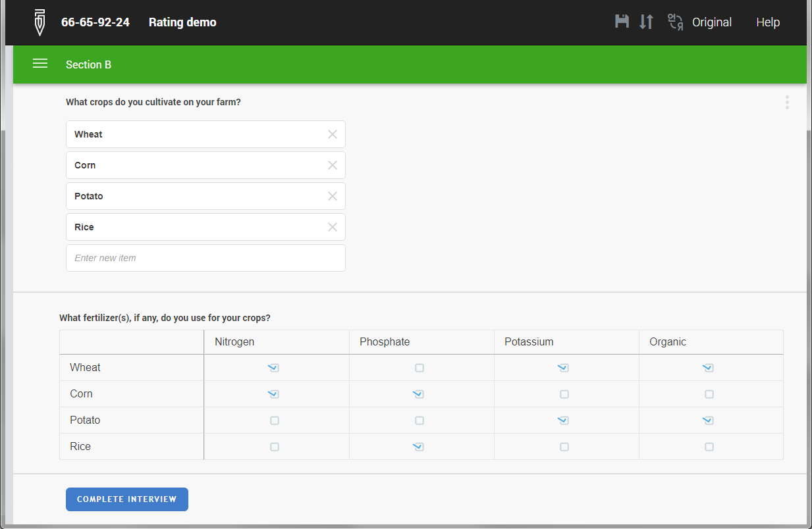Check Nitrogen checkbox in Potato row

[x=275, y=420]
